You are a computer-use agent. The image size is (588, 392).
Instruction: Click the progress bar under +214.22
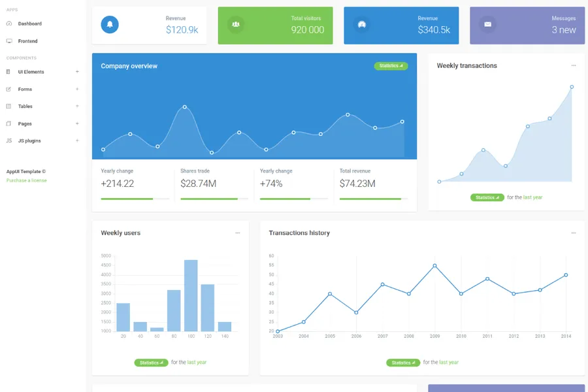click(x=135, y=199)
